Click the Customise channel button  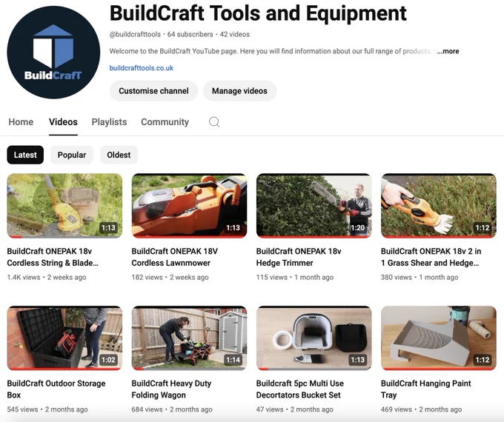pos(153,91)
